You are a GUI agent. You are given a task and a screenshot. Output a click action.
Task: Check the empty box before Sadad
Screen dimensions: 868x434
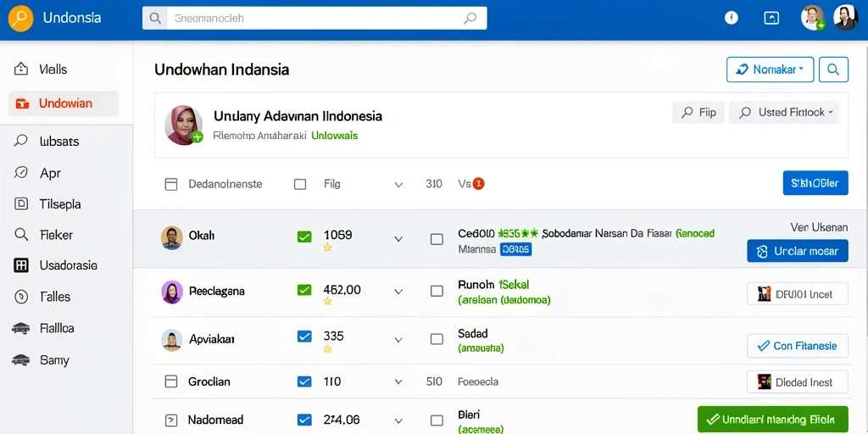point(437,339)
